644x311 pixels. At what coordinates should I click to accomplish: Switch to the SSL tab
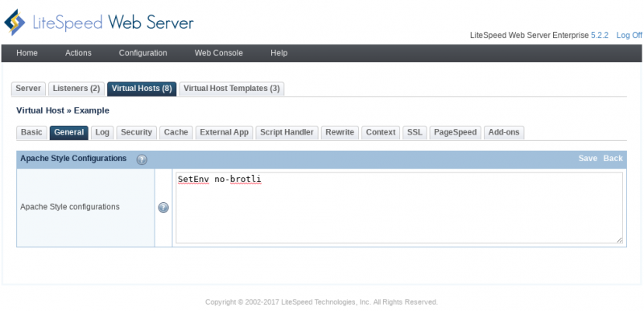tap(415, 133)
